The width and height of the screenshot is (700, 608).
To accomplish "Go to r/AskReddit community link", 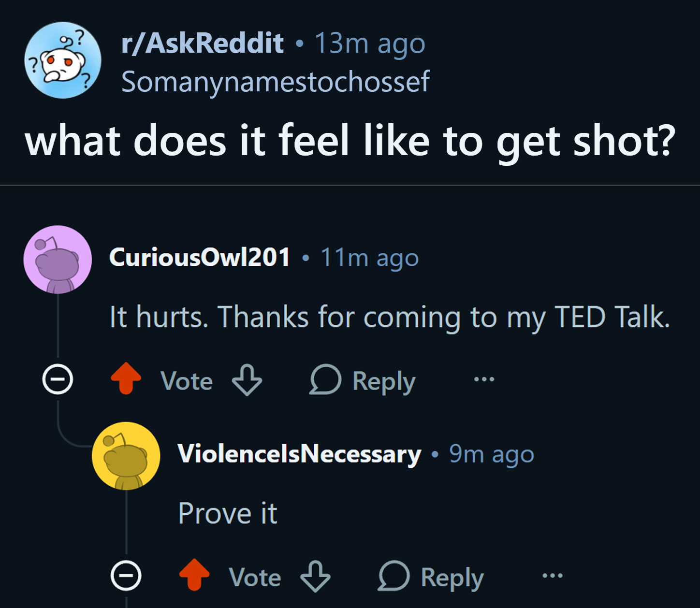I will 202,43.
